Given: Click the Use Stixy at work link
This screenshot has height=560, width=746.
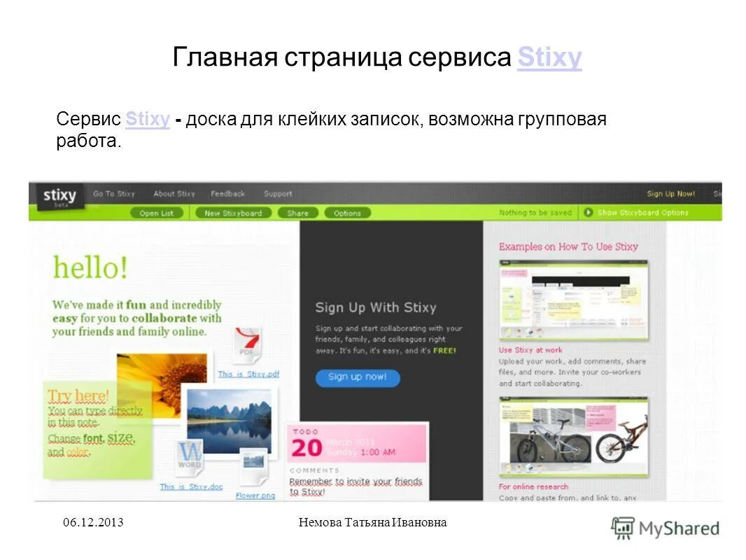Looking at the screenshot, I should (530, 350).
